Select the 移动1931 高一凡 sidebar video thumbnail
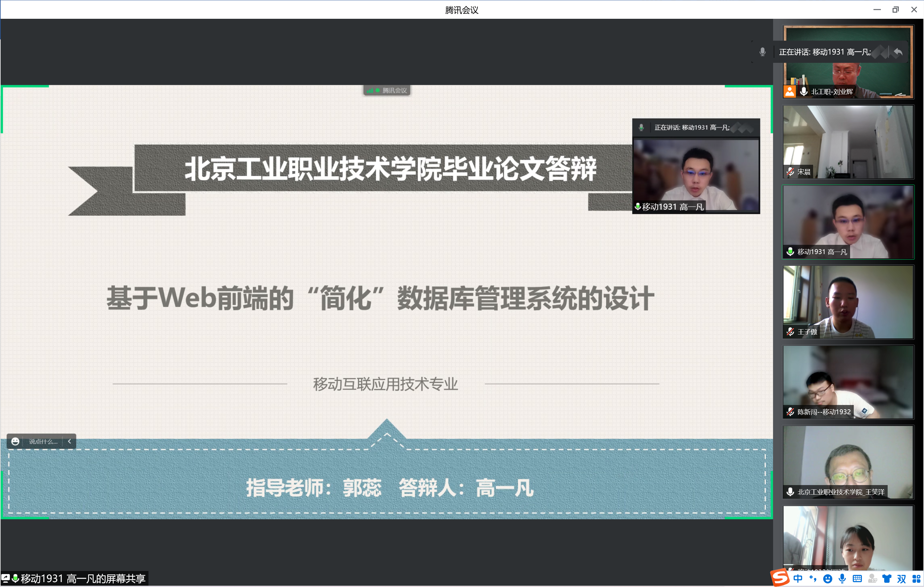The image size is (924, 587). point(848,222)
